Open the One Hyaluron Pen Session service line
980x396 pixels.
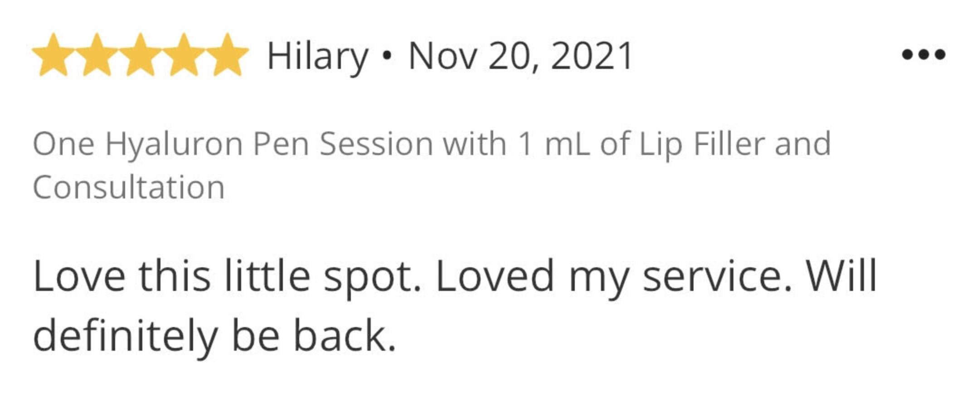432,165
